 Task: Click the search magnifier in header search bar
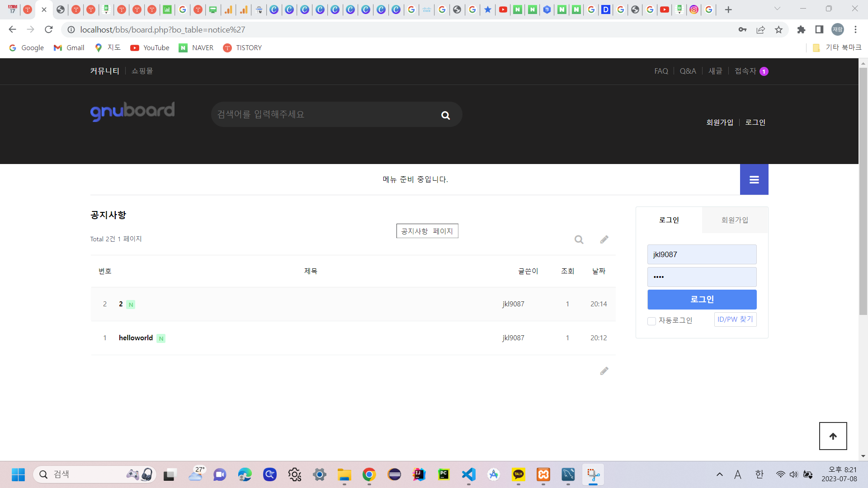point(445,115)
